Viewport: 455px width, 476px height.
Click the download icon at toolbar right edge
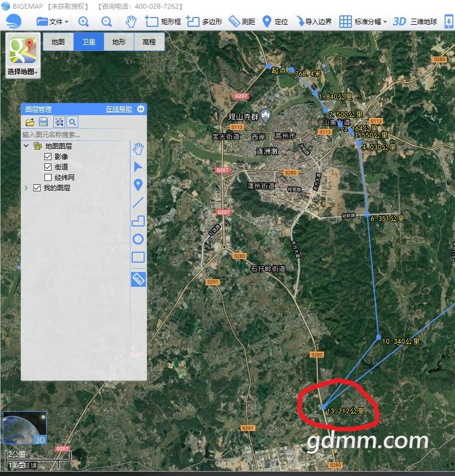(448, 21)
